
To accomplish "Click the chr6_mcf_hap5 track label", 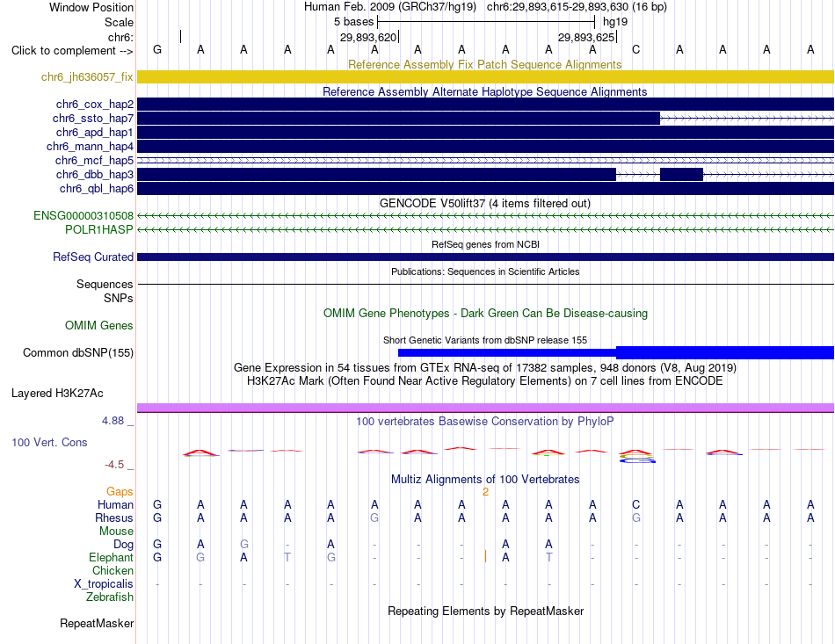I will [x=94, y=160].
